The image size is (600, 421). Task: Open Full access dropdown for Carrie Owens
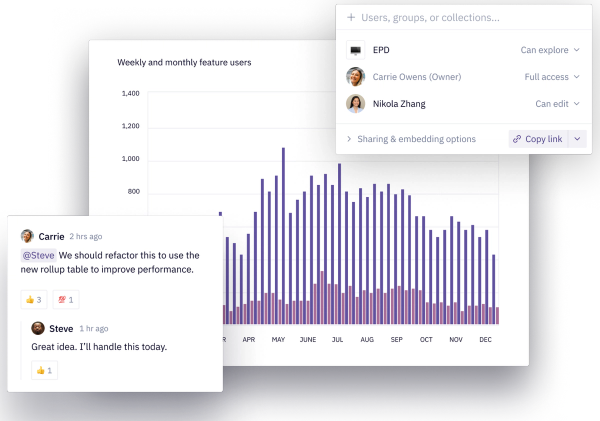pos(552,77)
